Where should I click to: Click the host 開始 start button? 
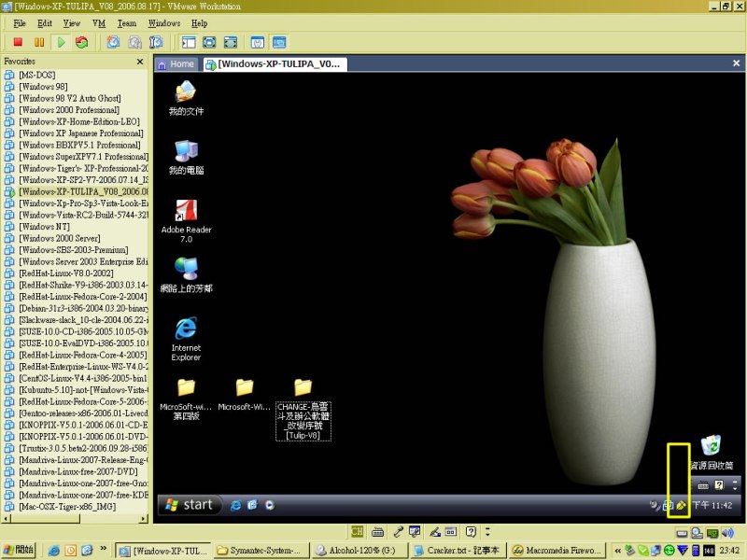coord(19,550)
